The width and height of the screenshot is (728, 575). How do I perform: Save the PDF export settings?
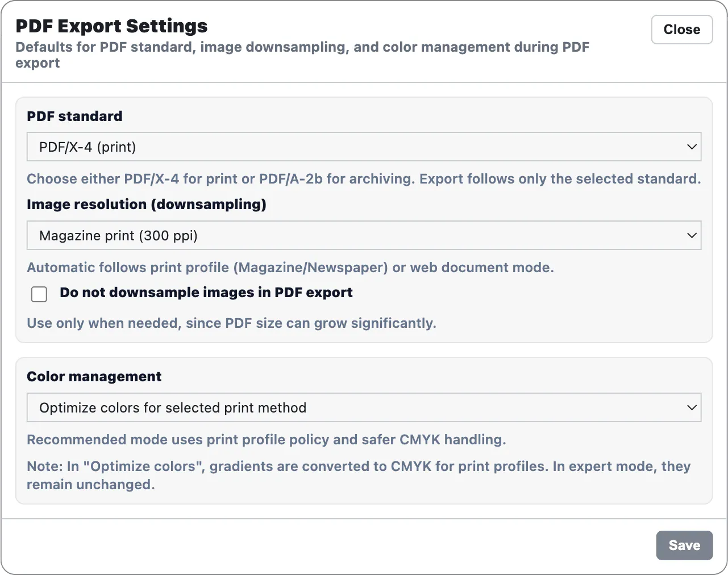click(684, 545)
